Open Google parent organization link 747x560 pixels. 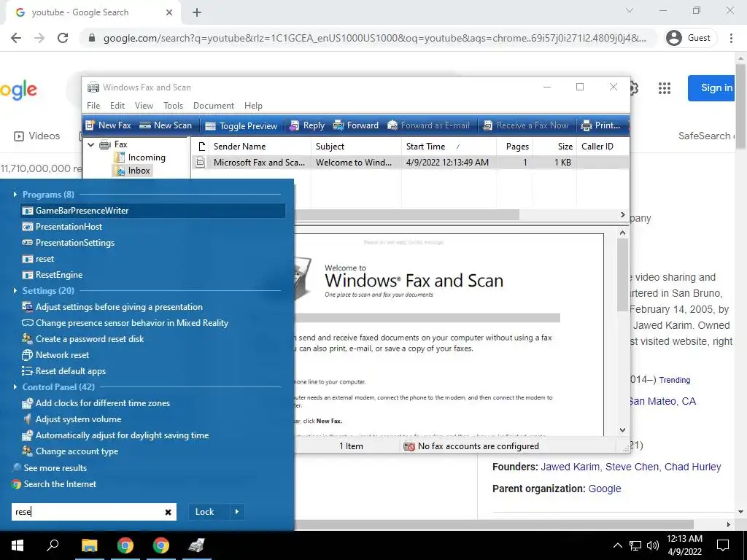(605, 489)
